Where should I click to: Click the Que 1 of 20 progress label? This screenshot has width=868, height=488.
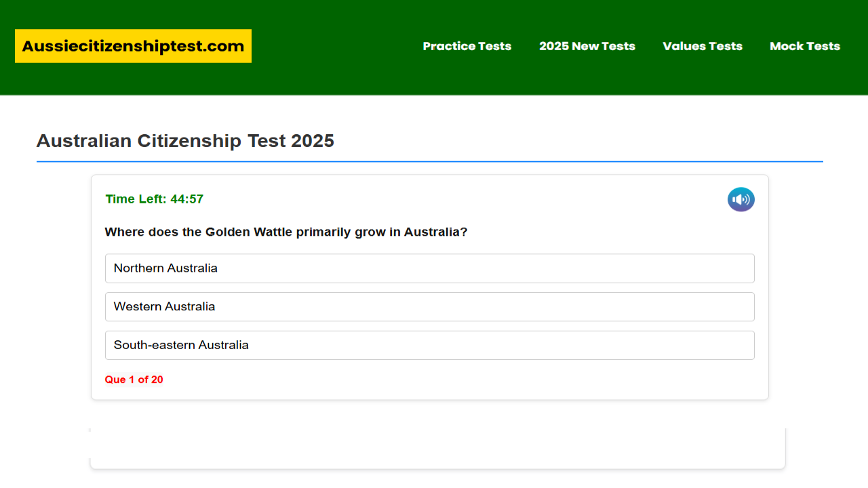(134, 380)
